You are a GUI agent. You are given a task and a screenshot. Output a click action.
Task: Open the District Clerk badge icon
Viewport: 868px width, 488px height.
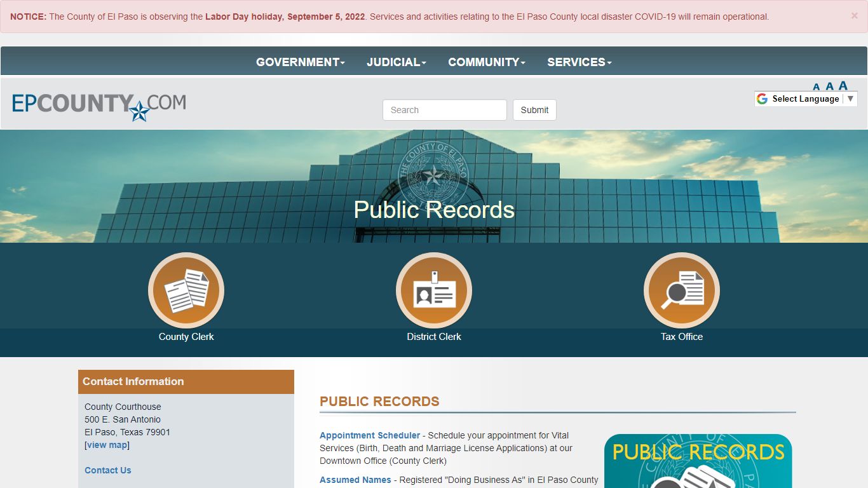point(434,290)
